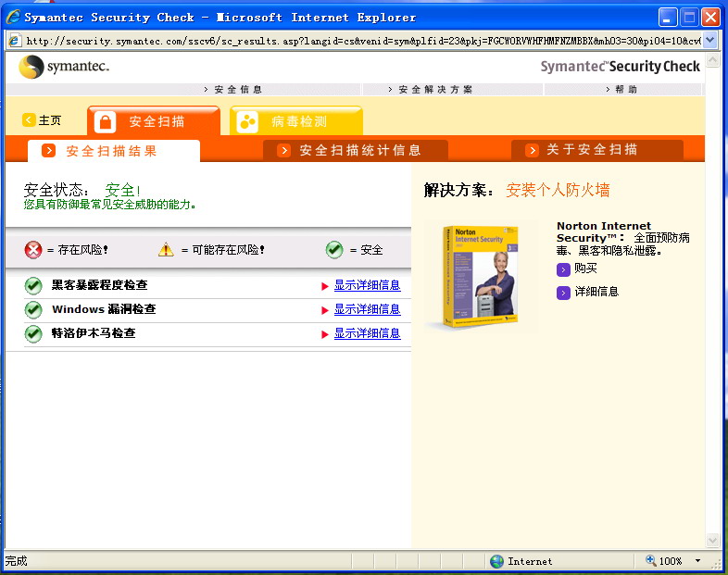The image size is (728, 575).
Task: Click the virus icon on 病毒检测 tab
Action: pos(247,122)
